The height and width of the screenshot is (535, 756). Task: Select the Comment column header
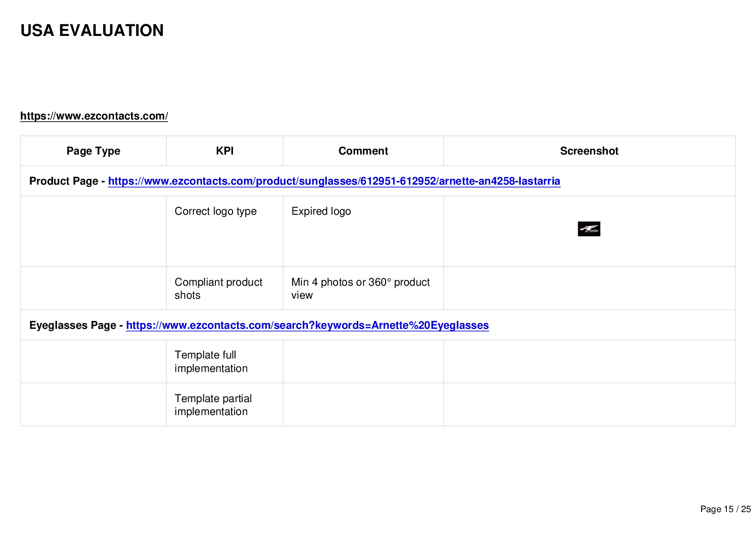coord(363,151)
